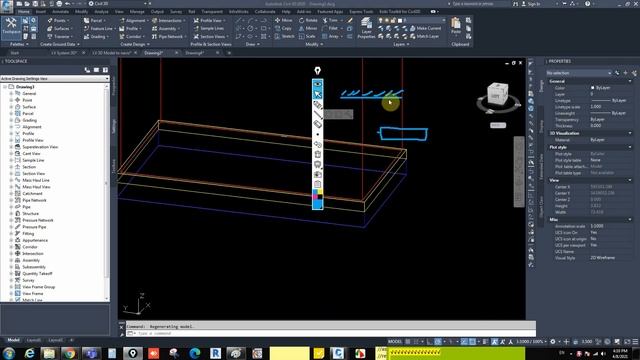
Task: Toggle the customization menu icon in status bar
Action: [x=635, y=342]
